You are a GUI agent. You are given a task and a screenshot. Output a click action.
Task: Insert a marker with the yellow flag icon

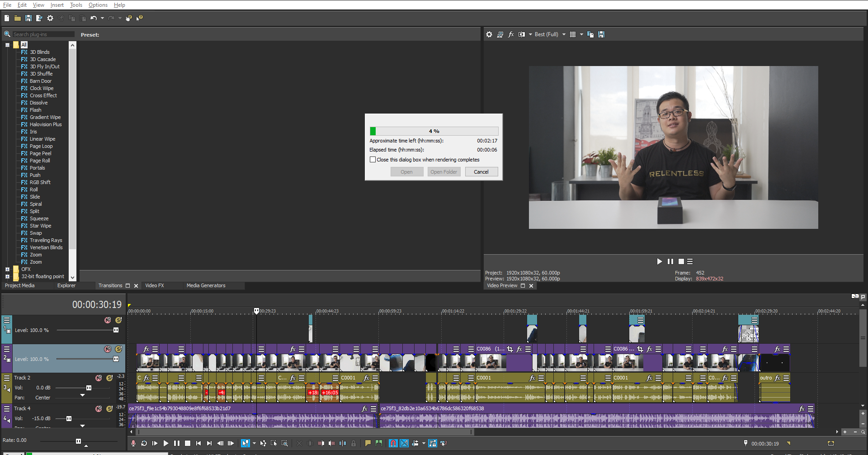(x=368, y=443)
